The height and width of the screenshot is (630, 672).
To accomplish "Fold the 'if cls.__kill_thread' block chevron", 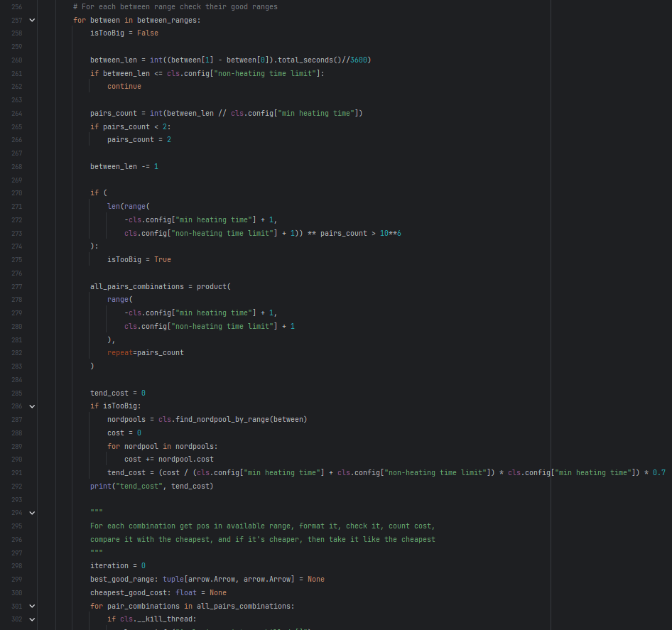I will 32,619.
